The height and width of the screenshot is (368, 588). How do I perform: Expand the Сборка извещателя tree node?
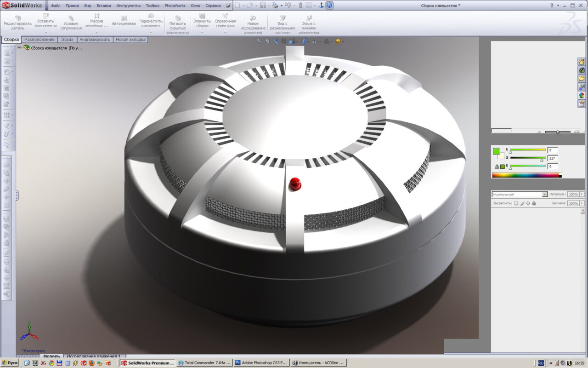click(19, 47)
